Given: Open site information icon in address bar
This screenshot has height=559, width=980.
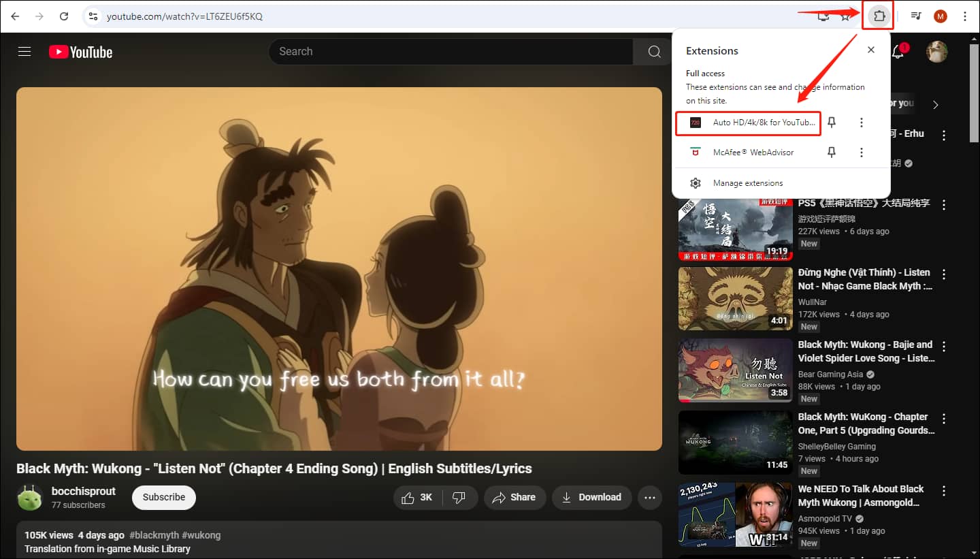Looking at the screenshot, I should [93, 16].
